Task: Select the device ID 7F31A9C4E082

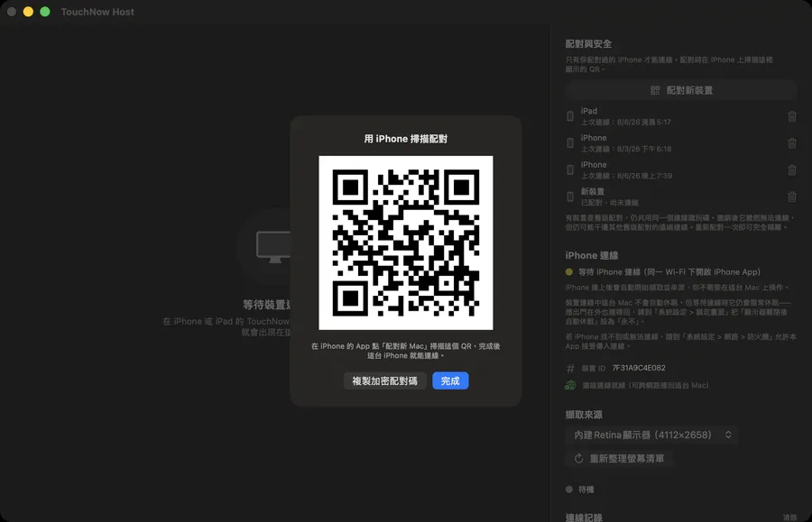Action: [639, 368]
